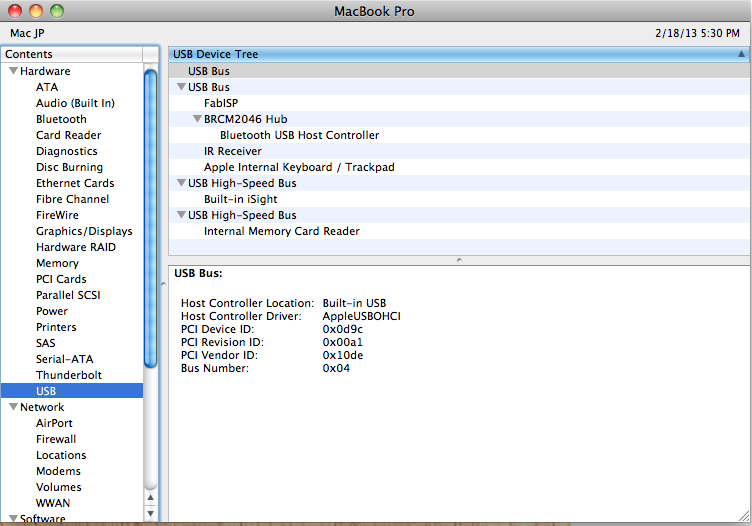Select Apple Internal Keyboard / Trackpad row
The image size is (752, 526).
[458, 167]
